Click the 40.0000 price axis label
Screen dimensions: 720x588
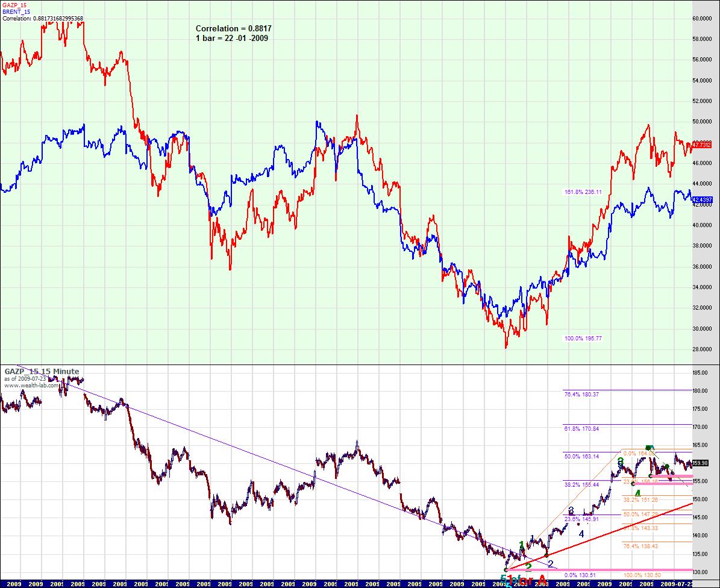702,225
